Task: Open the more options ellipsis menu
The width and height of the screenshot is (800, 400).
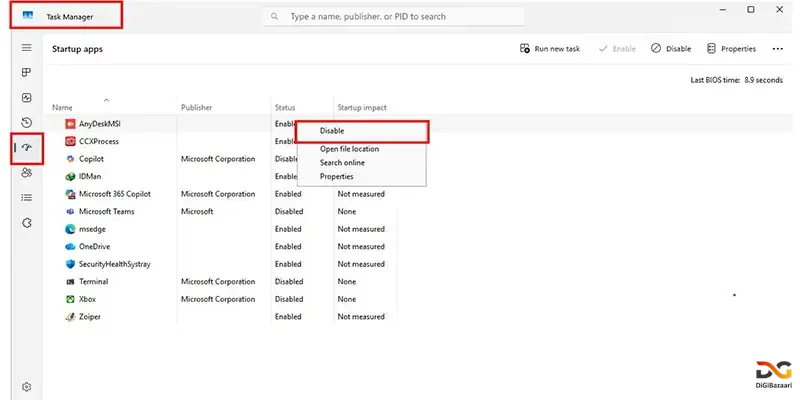Action: (778, 49)
